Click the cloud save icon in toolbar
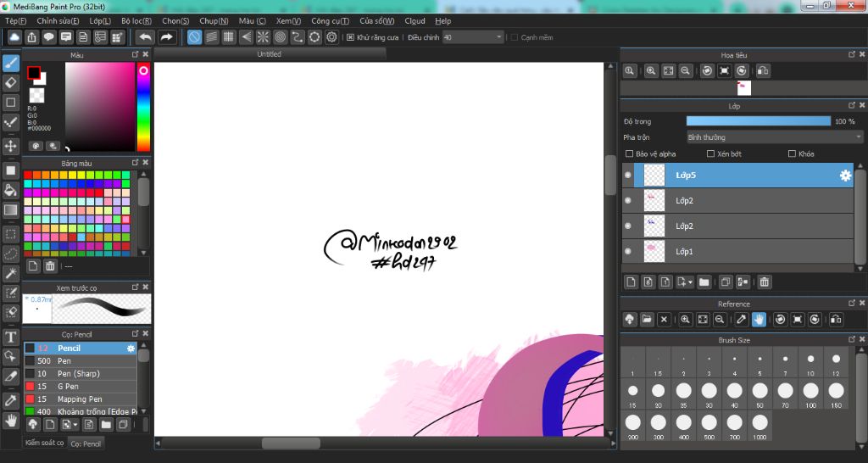 click(x=14, y=37)
